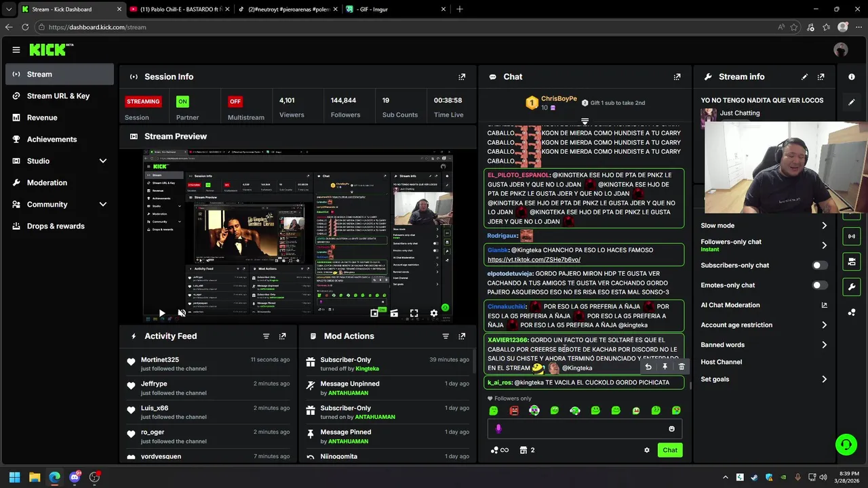Pop out the Chat panel
This screenshot has height=488, width=868.
coord(677,77)
